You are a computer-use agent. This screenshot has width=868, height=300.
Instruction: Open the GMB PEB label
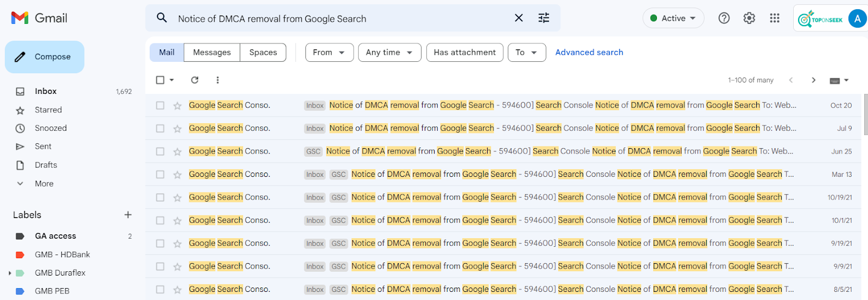pyautogui.click(x=52, y=291)
